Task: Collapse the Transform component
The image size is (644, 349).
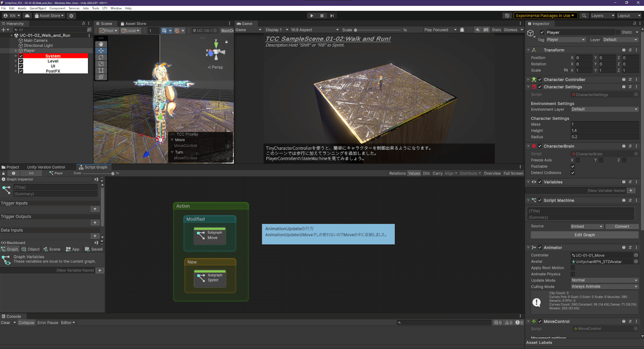Action: click(528, 50)
